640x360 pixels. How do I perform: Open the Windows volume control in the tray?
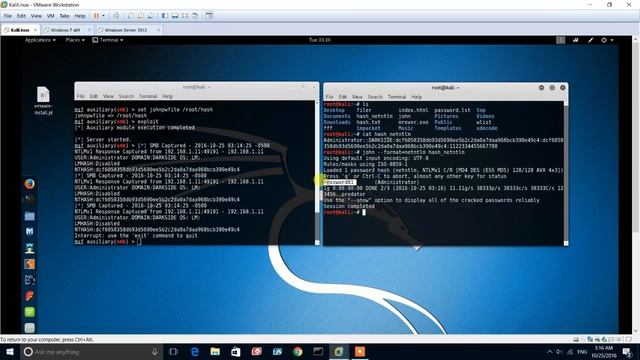coord(559,352)
